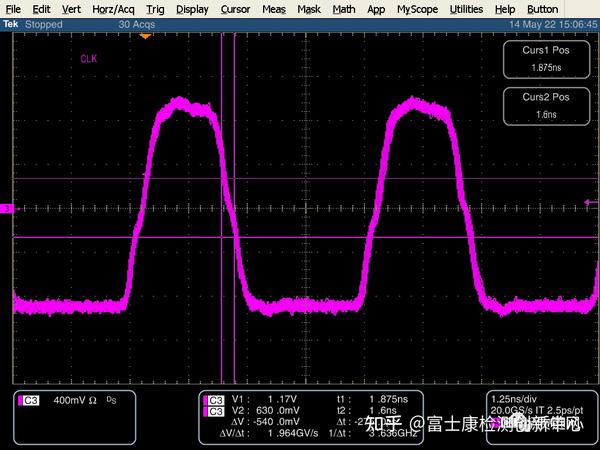Open the Help menu
The image size is (600, 450).
click(x=505, y=9)
